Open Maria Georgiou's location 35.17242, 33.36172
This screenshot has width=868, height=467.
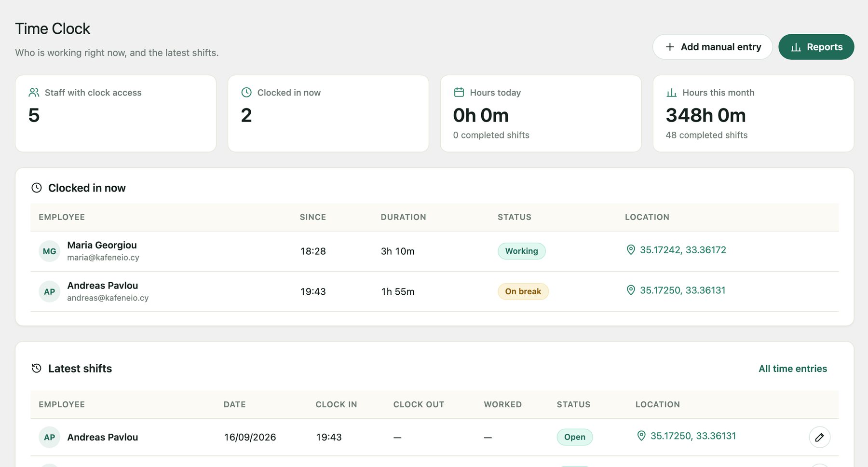tap(682, 250)
